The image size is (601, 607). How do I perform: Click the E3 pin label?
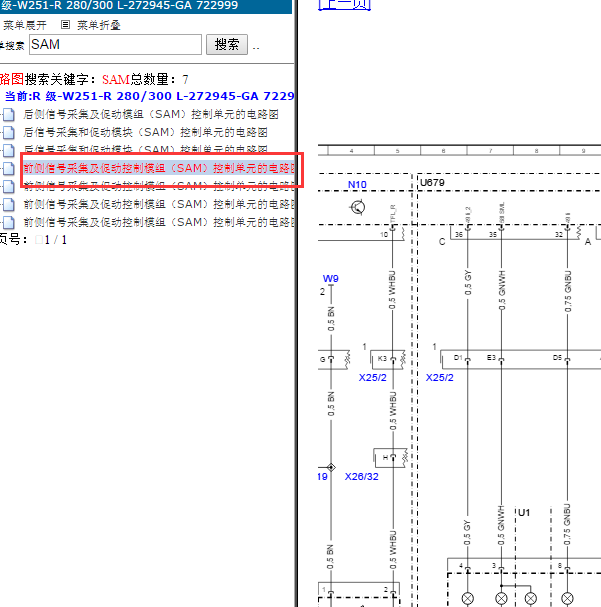[491, 358]
